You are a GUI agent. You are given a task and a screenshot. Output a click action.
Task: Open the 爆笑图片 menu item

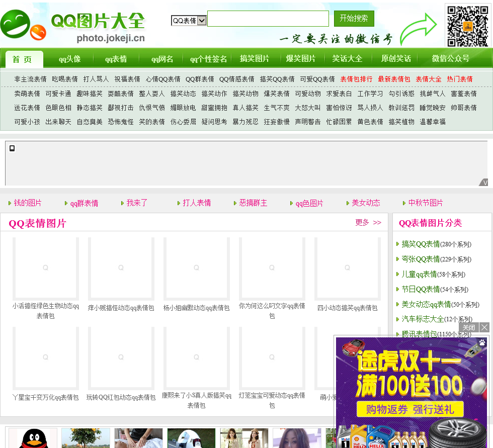pos(301,59)
